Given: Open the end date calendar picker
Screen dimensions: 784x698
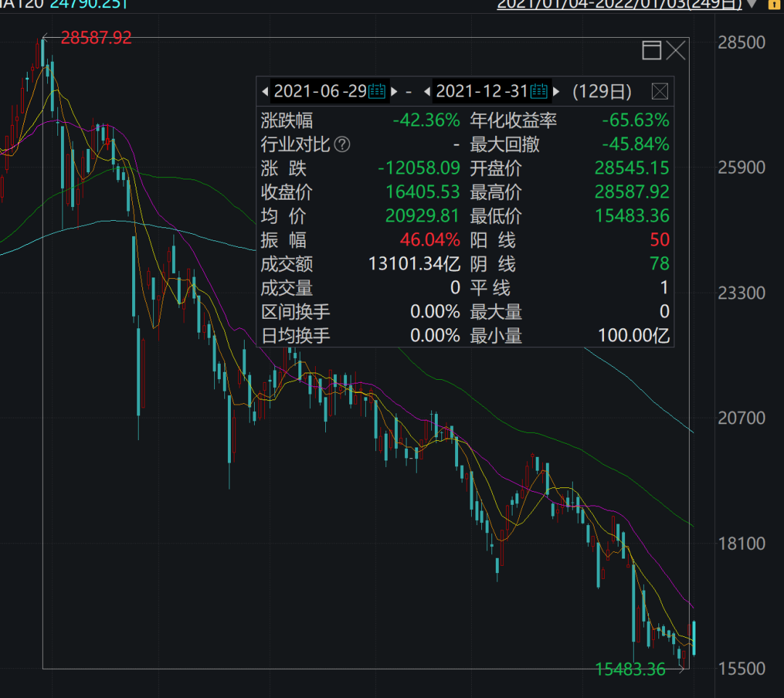Looking at the screenshot, I should coord(539,91).
